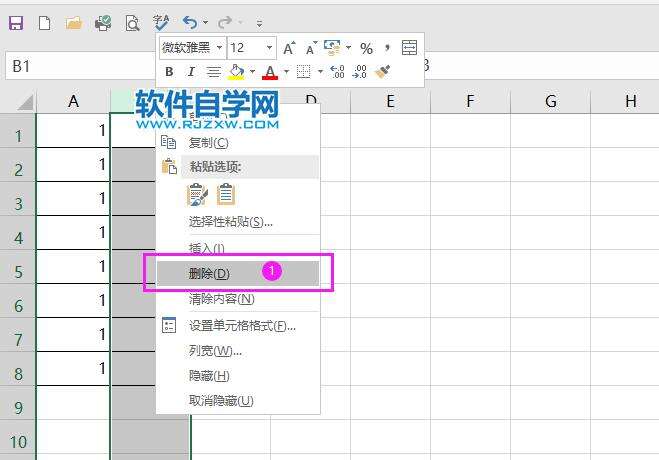Choose 清除内容(N) clear contents
The width and height of the screenshot is (659, 460).
pyautogui.click(x=238, y=299)
